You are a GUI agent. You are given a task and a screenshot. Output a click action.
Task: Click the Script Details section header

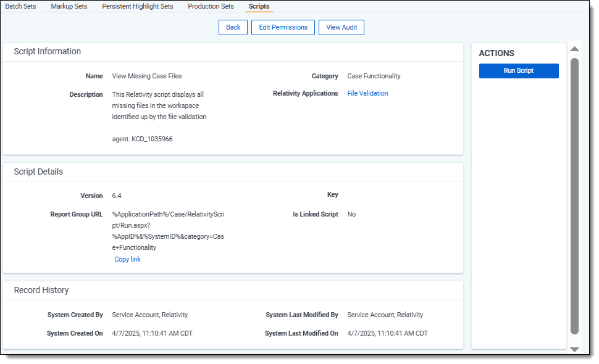[x=38, y=172]
